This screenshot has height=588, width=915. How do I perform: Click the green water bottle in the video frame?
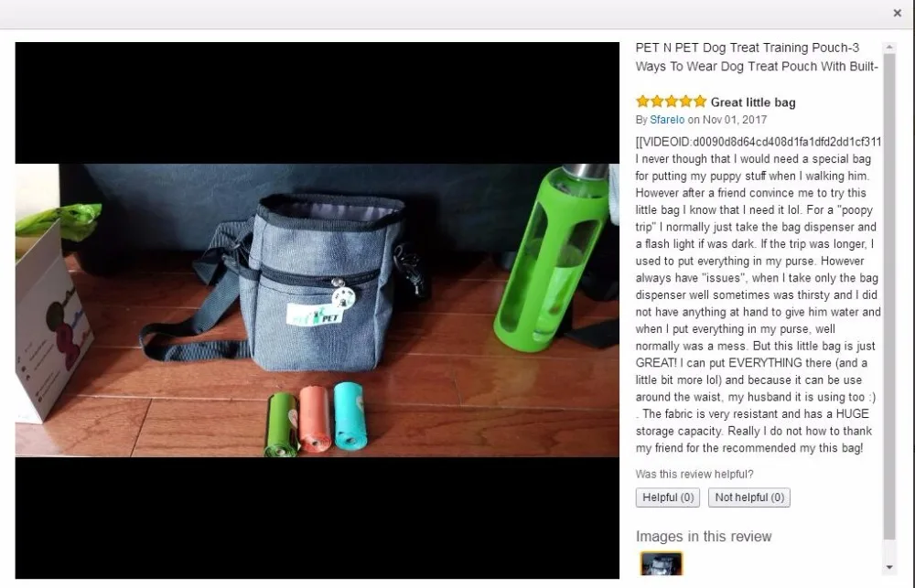[x=552, y=257]
